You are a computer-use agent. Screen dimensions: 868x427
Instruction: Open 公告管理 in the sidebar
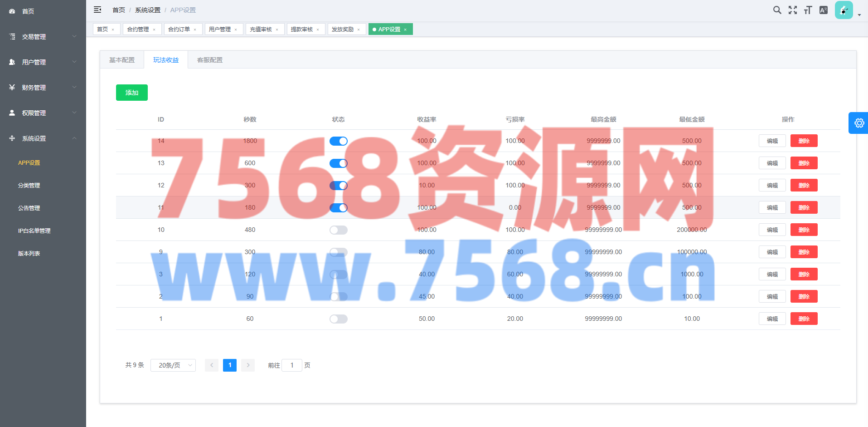pos(29,208)
